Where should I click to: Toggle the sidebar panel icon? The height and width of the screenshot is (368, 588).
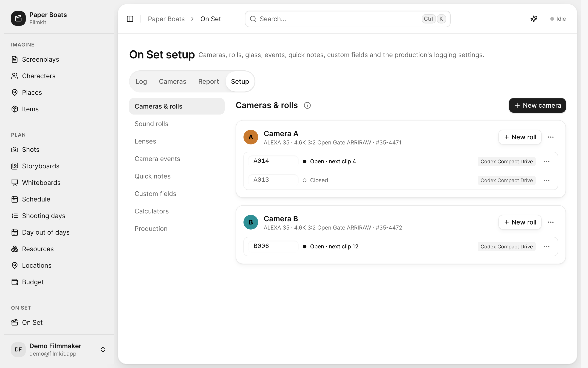(x=130, y=19)
